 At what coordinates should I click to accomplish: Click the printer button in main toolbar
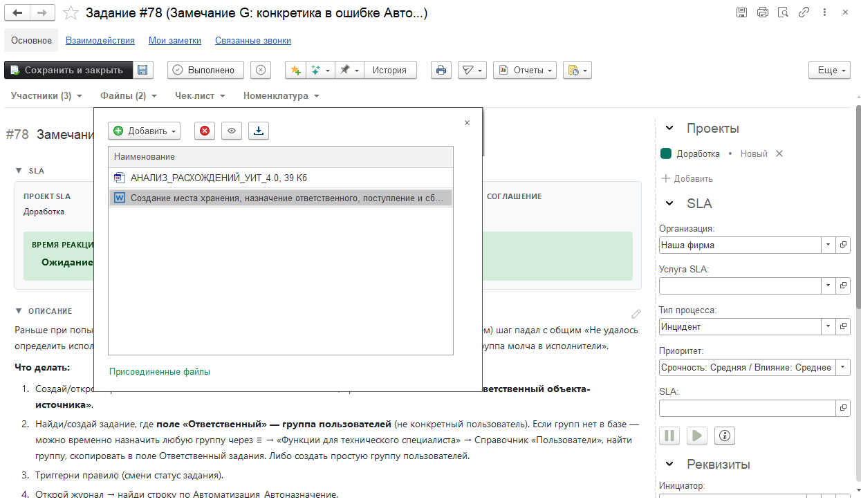441,70
